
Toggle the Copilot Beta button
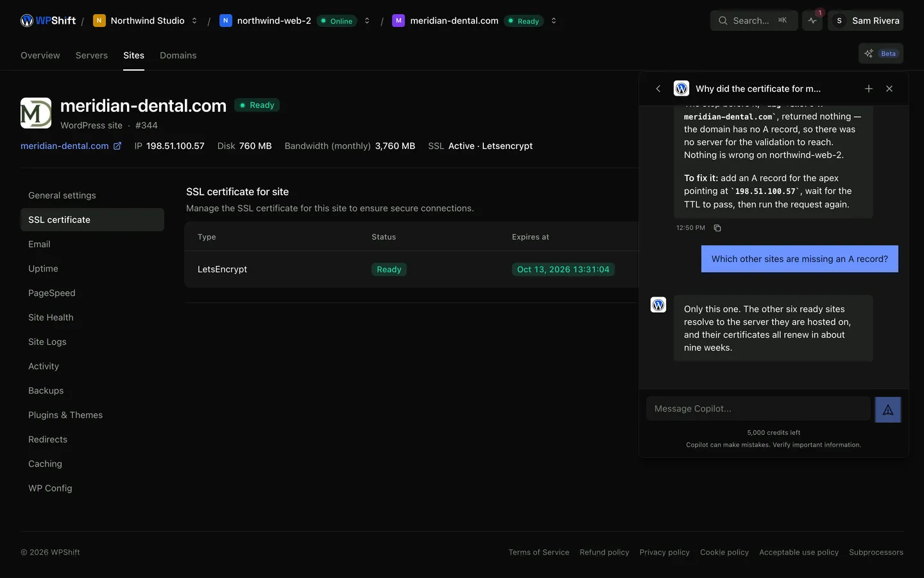(x=881, y=53)
